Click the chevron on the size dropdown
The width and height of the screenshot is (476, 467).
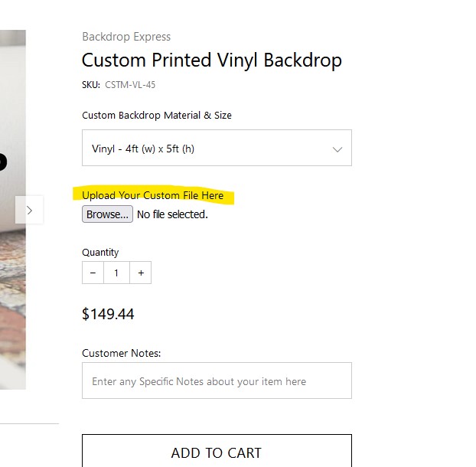point(337,149)
